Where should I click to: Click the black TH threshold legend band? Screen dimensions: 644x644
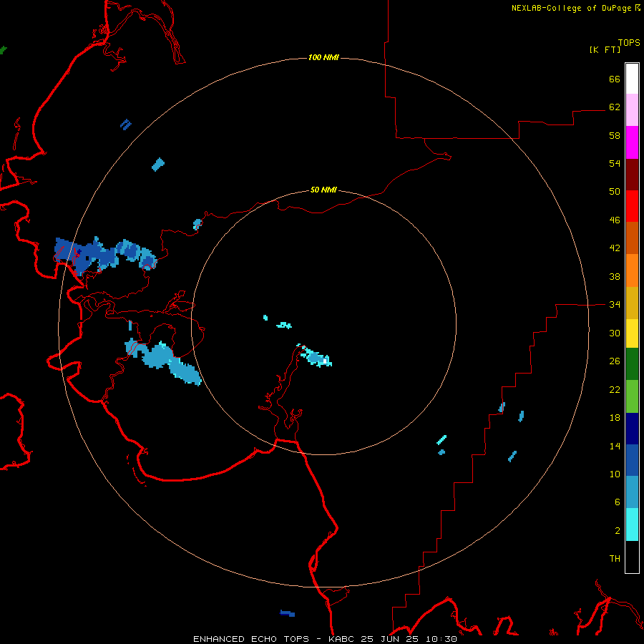(632, 557)
